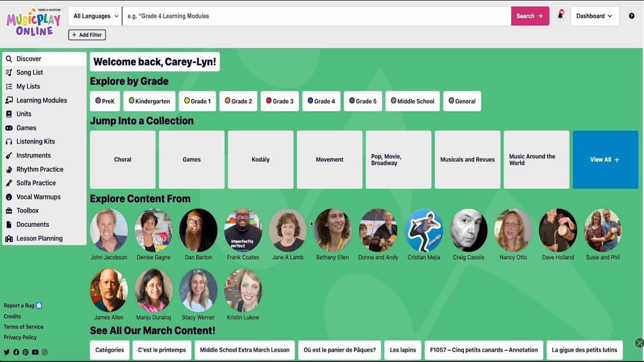Open the Musicals and Revues collection

pyautogui.click(x=467, y=159)
